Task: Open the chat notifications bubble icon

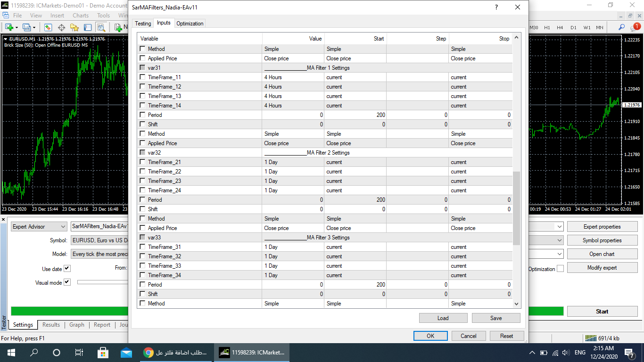Action: (x=635, y=27)
